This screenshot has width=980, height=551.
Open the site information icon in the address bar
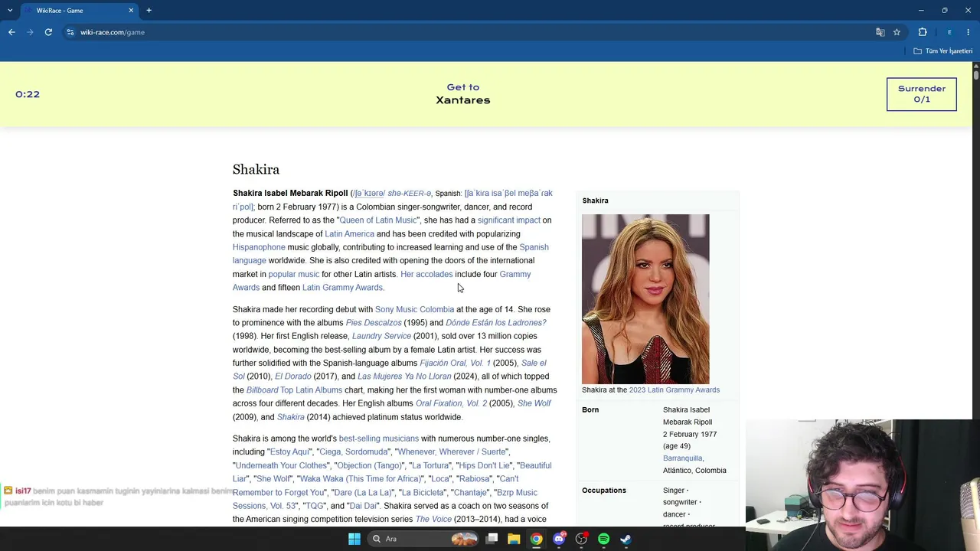[x=70, y=32]
